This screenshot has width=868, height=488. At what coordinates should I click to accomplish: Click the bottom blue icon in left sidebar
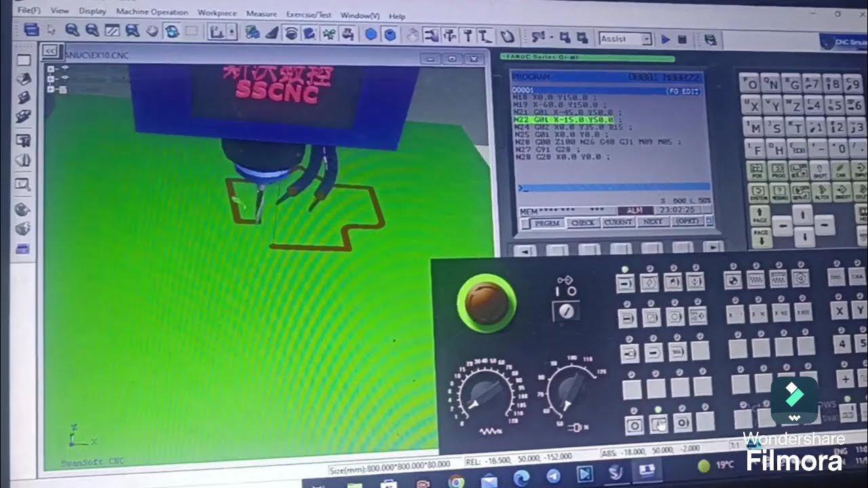click(24, 249)
